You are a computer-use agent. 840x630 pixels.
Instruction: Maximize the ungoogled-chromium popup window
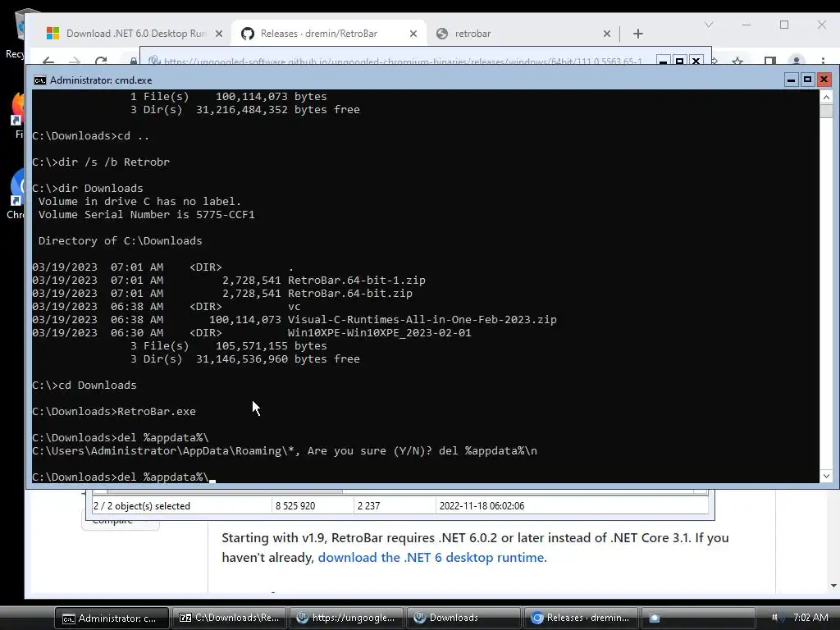click(x=679, y=61)
